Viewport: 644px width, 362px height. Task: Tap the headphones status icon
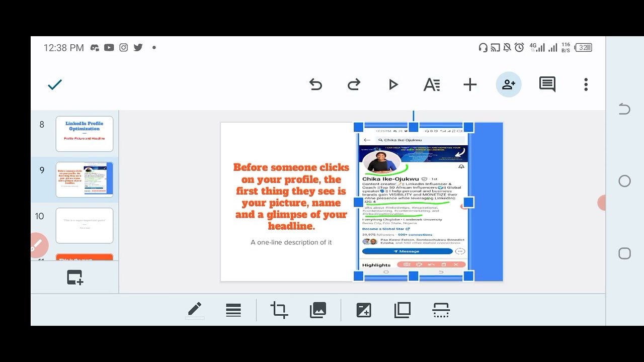[483, 48]
